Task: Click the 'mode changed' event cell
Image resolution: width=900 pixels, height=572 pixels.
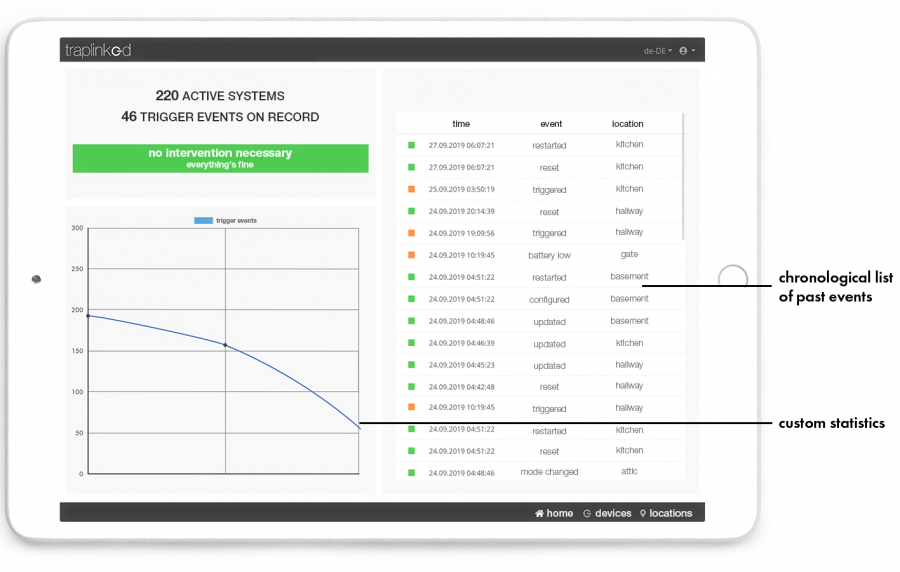Action: [549, 472]
